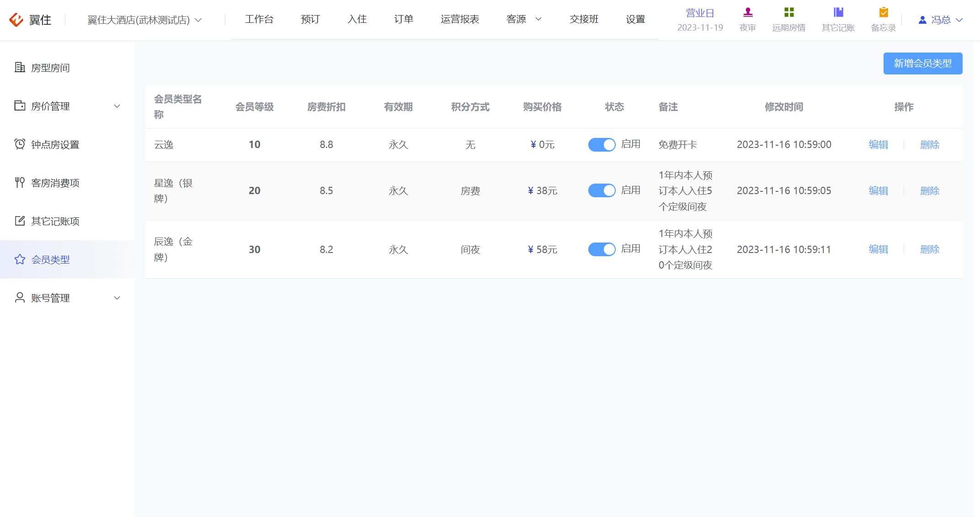980x517 pixels.
Task: Click 编辑 for 星逸（银牌） row
Action: tap(879, 191)
